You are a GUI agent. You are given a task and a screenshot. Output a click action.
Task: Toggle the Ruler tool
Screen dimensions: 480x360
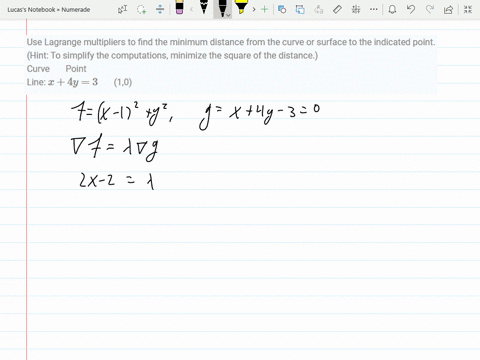337,9
